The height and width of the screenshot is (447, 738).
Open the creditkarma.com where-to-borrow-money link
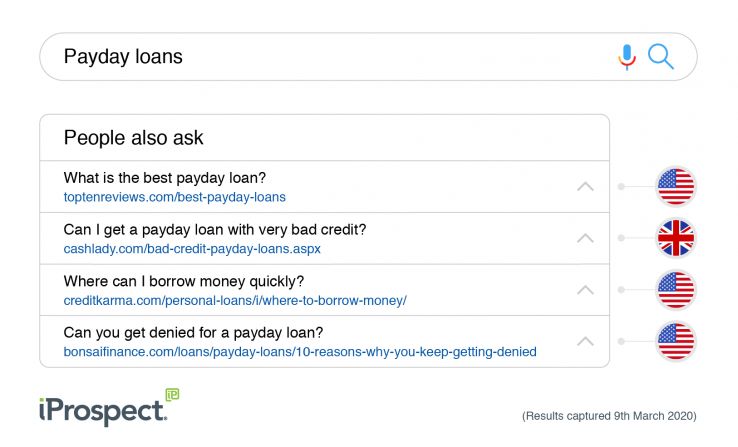pyautogui.click(x=235, y=300)
